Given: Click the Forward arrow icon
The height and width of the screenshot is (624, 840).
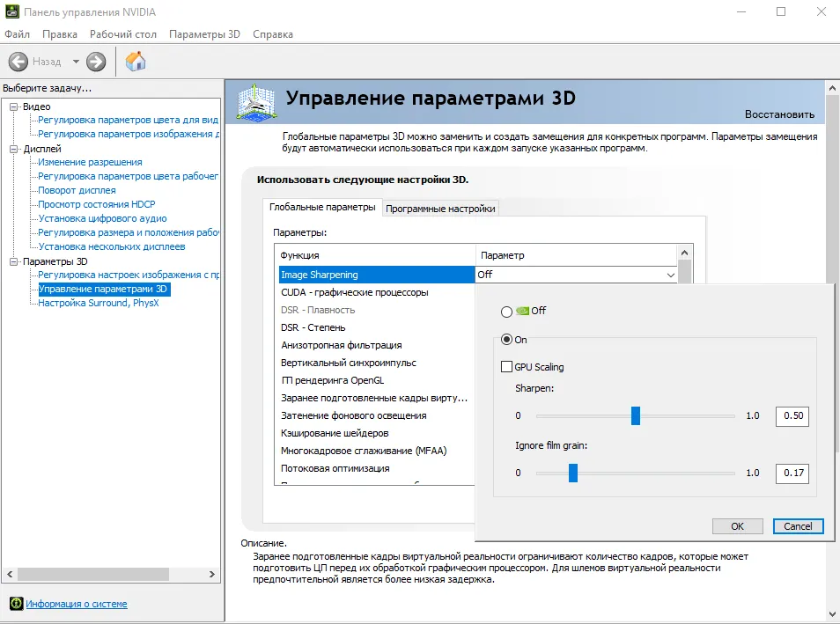Looking at the screenshot, I should (x=96, y=62).
